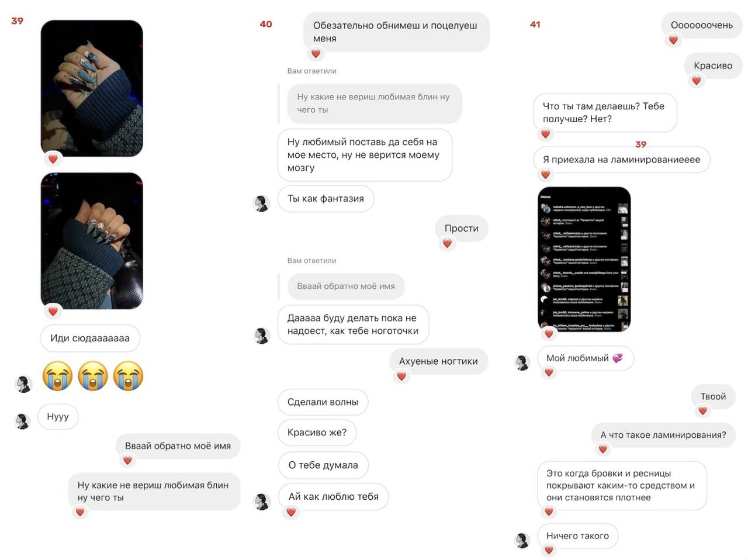This screenshot has width=748, height=560.
Task: Click 'Я приехала на ламинированиеееее' bubble
Action: 621,160
